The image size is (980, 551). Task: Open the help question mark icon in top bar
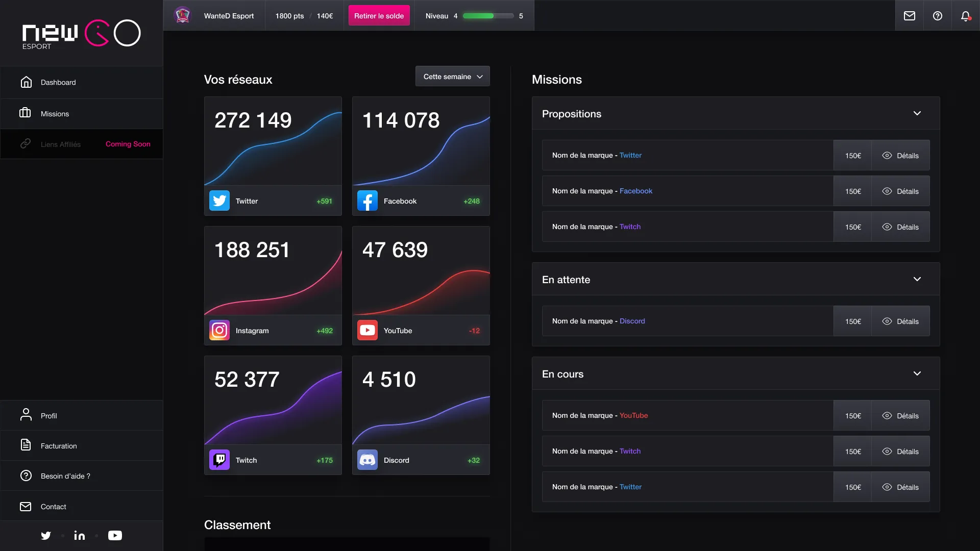coord(938,16)
